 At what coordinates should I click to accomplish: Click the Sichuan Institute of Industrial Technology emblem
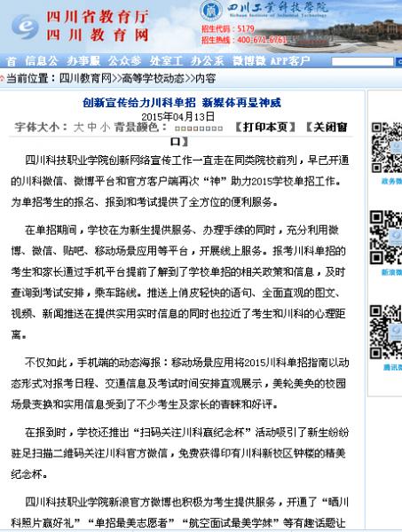(x=211, y=10)
